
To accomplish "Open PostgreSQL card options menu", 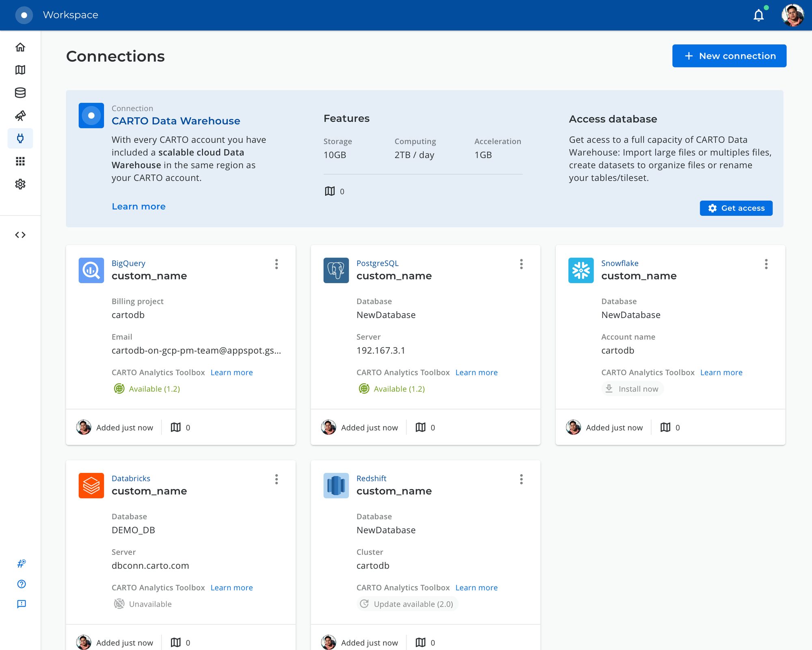I will point(521,264).
